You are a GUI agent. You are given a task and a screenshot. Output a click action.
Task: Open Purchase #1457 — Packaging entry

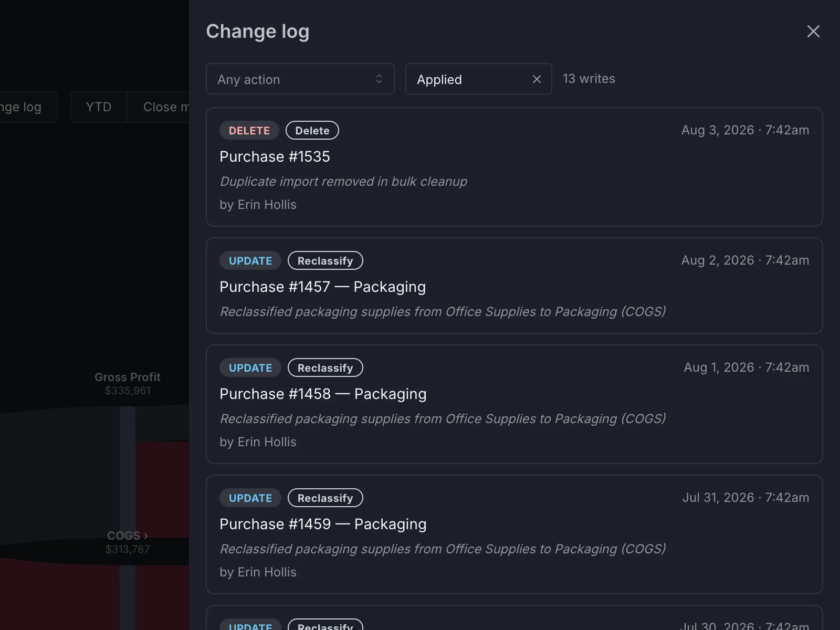(514, 286)
